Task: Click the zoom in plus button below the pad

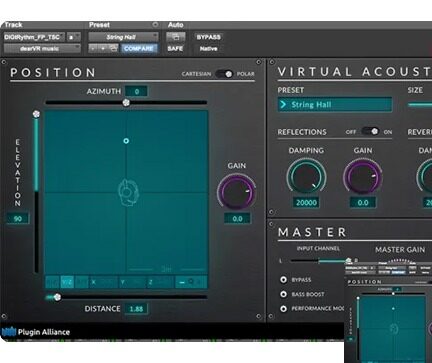Action: pos(200,282)
